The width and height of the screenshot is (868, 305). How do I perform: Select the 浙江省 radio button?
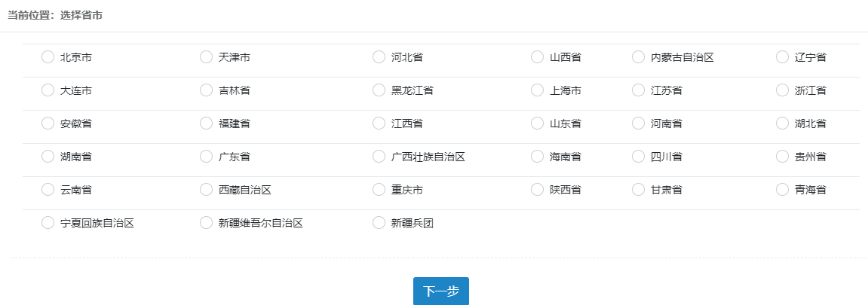[x=782, y=90]
